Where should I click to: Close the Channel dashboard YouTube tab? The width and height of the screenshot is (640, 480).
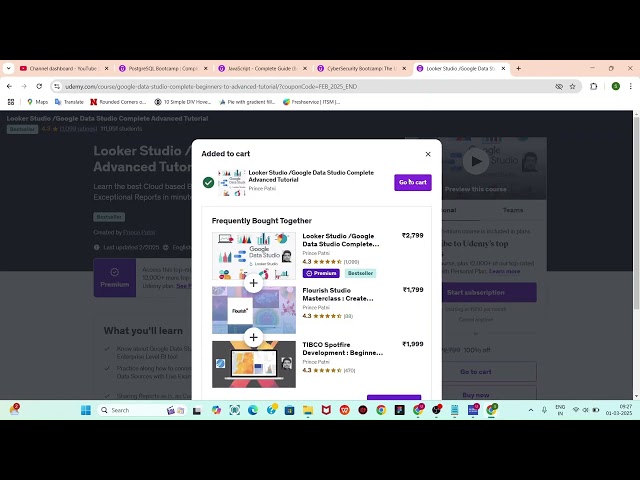click(107, 69)
